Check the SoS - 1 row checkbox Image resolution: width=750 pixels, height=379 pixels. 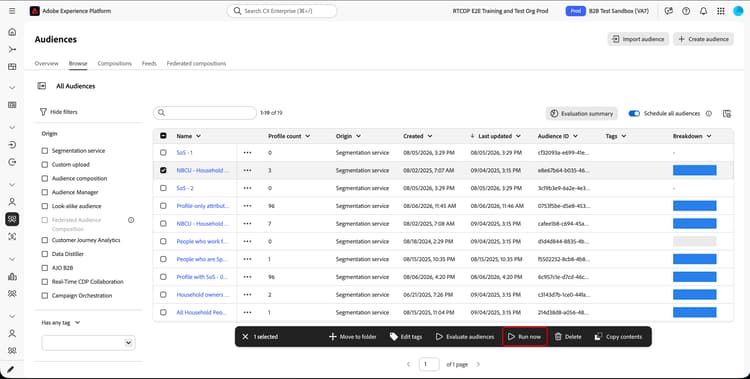pos(163,153)
